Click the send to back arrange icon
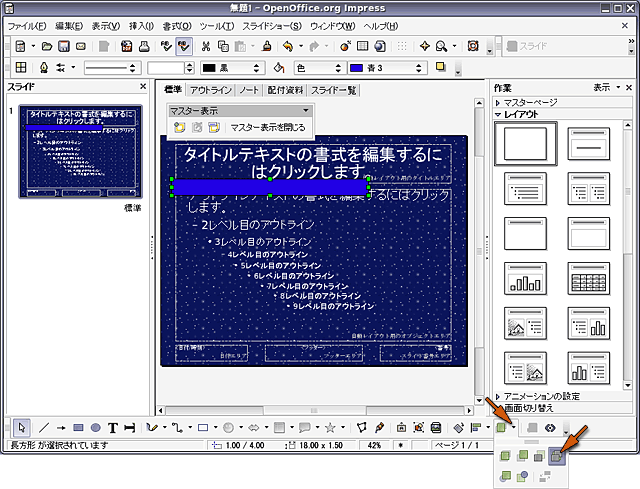640x489 pixels. (557, 457)
